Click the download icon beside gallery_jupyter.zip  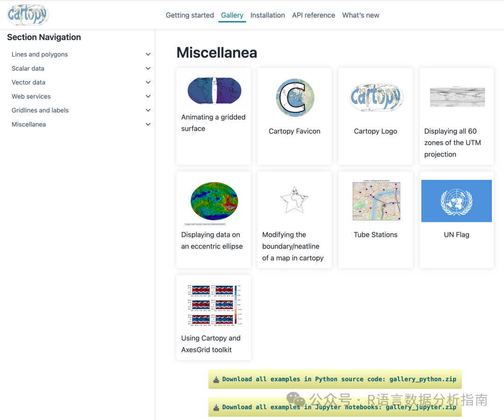(217, 407)
